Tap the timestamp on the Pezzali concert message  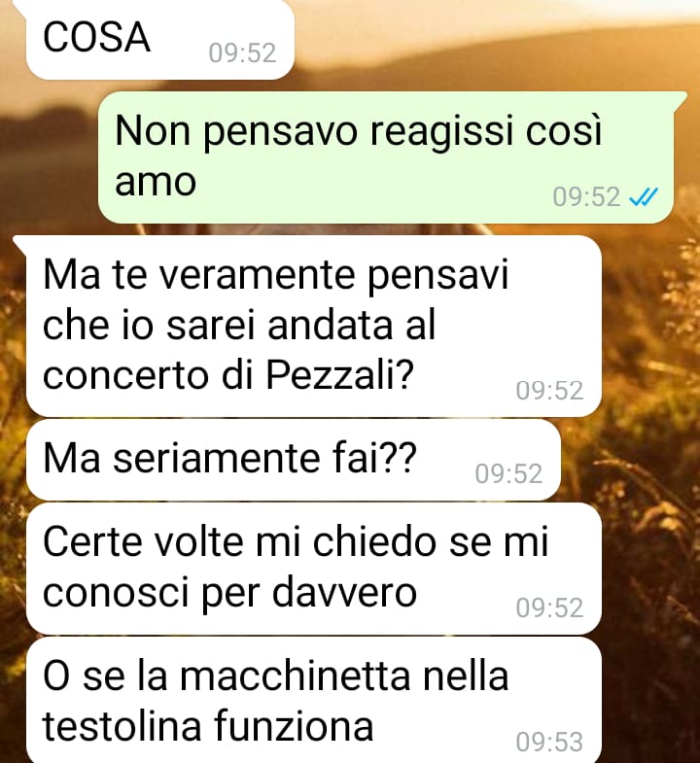click(x=549, y=391)
